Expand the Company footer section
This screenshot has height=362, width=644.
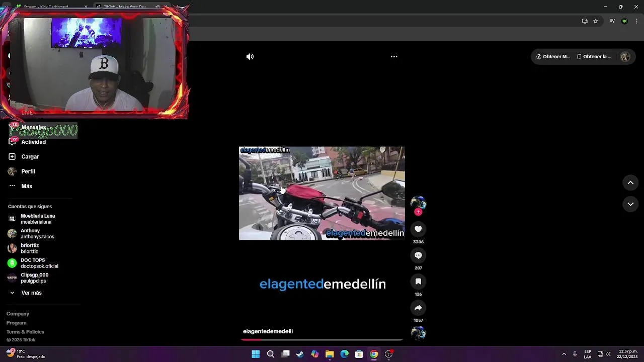point(18,314)
